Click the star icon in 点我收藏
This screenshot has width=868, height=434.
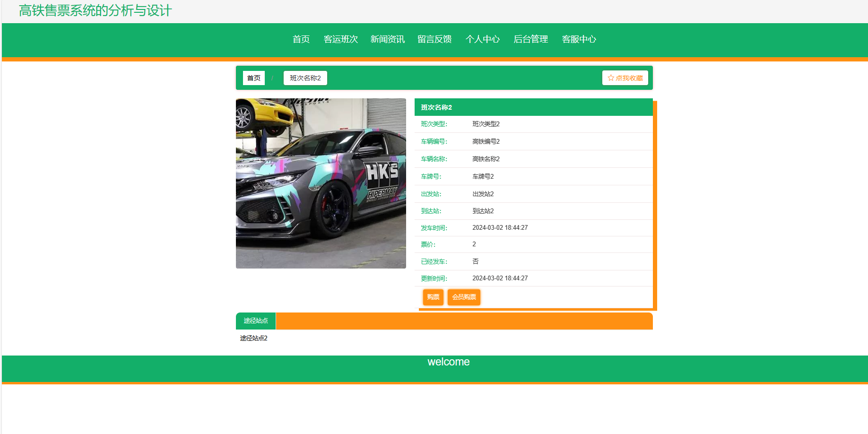click(611, 78)
